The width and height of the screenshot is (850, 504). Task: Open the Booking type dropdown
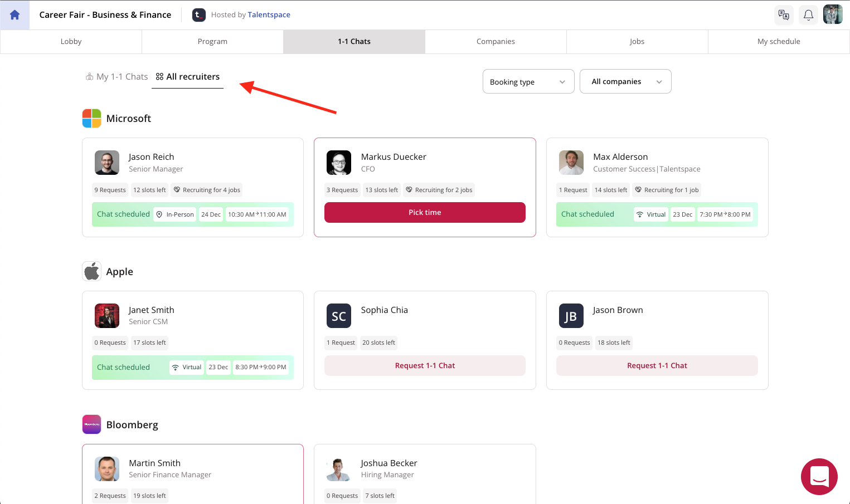tap(528, 81)
